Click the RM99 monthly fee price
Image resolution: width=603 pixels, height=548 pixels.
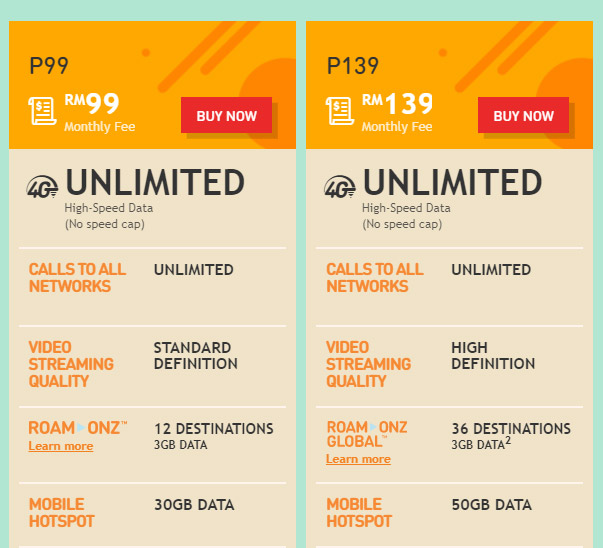(92, 105)
